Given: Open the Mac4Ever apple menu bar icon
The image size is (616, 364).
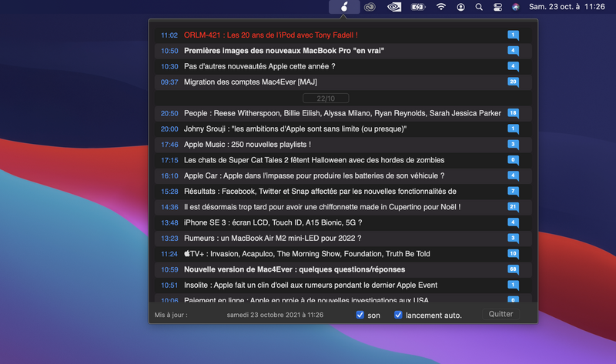Looking at the screenshot, I should pos(344,7).
